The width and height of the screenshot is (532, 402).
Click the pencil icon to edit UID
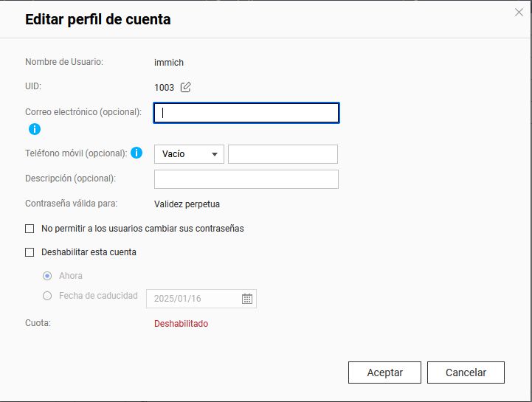(x=186, y=87)
